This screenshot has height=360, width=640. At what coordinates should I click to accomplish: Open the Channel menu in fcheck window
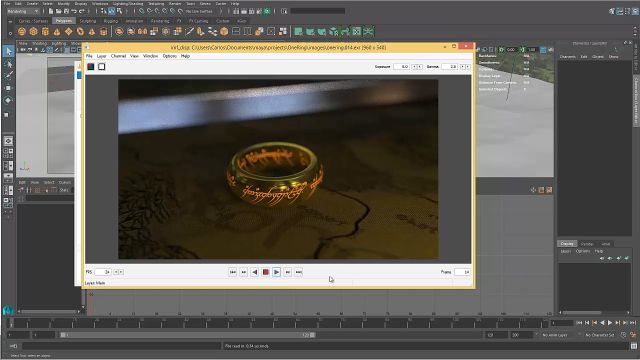[x=118, y=56]
